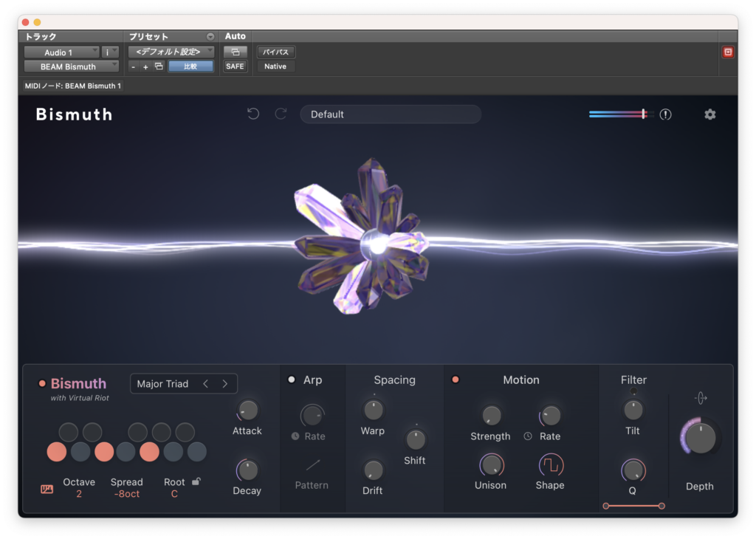Screen dimensions: 756x539
Task: Enable the Arp section toggle dot
Action: [292, 380]
